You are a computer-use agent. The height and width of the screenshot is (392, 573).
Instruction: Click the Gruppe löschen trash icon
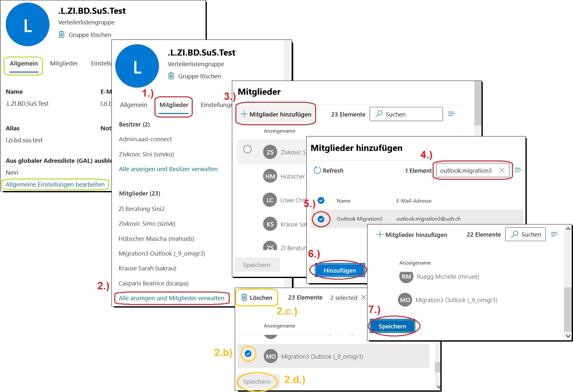61,35
